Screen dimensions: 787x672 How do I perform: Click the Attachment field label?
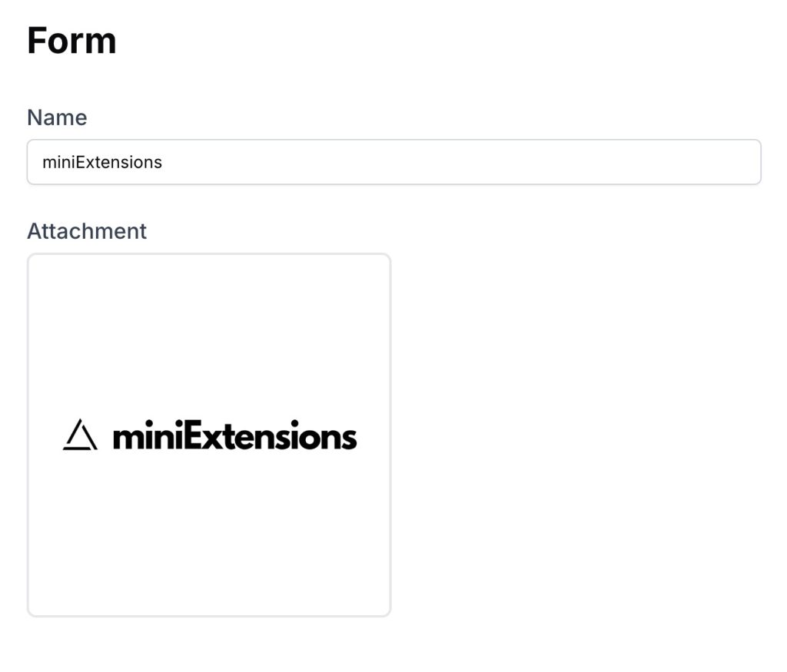click(x=87, y=231)
